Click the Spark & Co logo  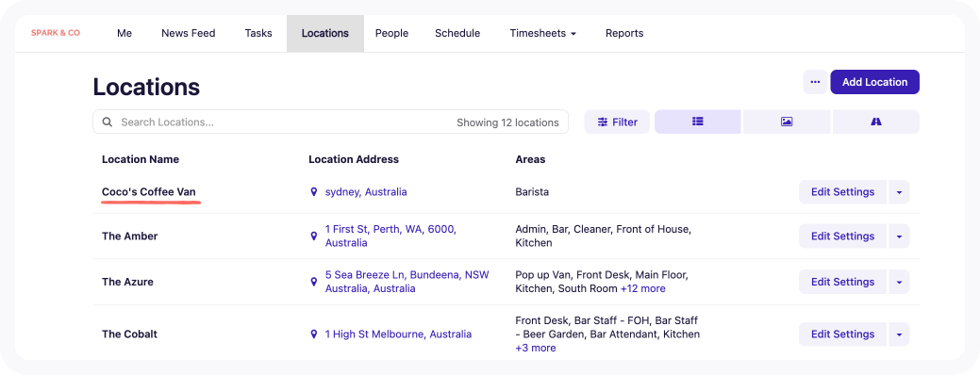pos(56,33)
